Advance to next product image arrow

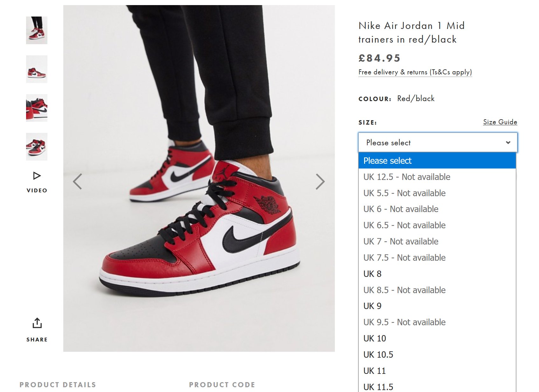(320, 182)
